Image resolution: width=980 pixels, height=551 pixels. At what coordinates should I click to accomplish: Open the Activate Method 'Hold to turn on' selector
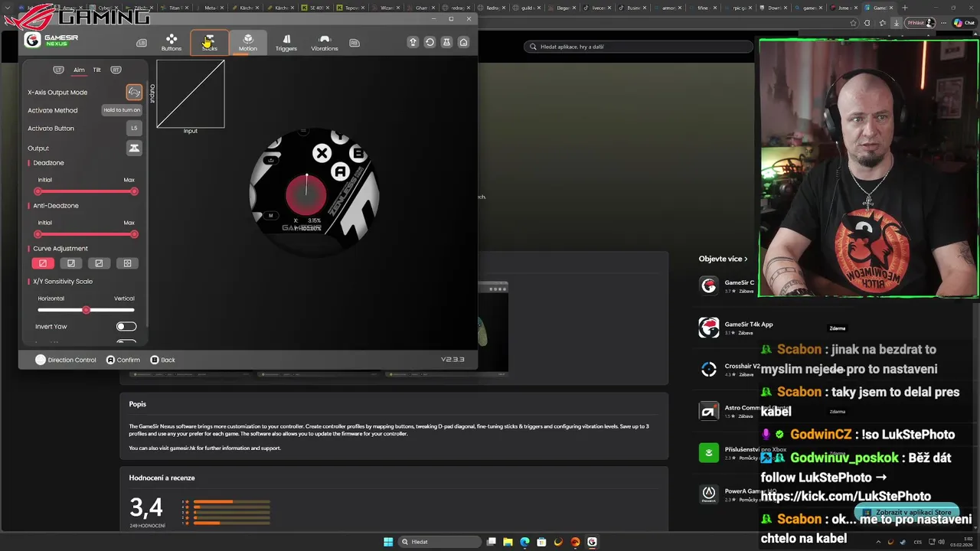tap(122, 110)
